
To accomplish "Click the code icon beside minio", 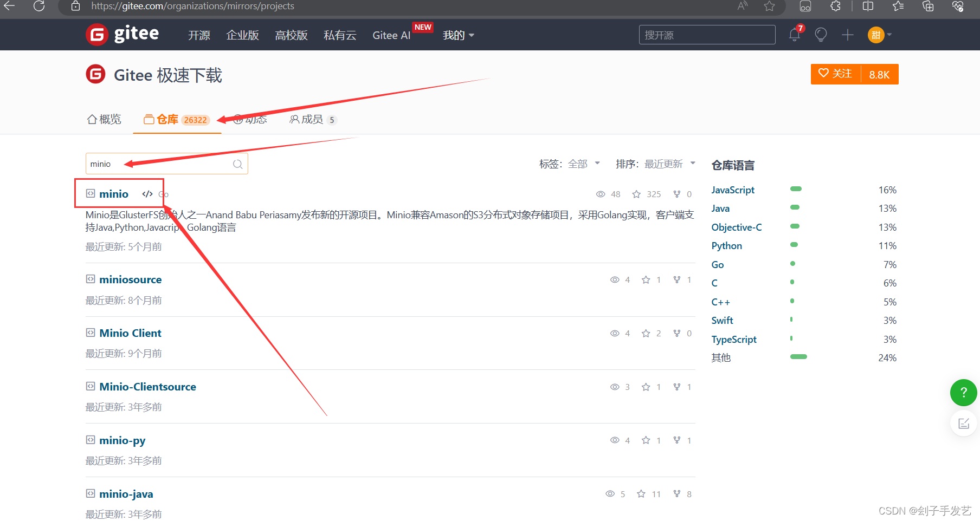I will [147, 194].
